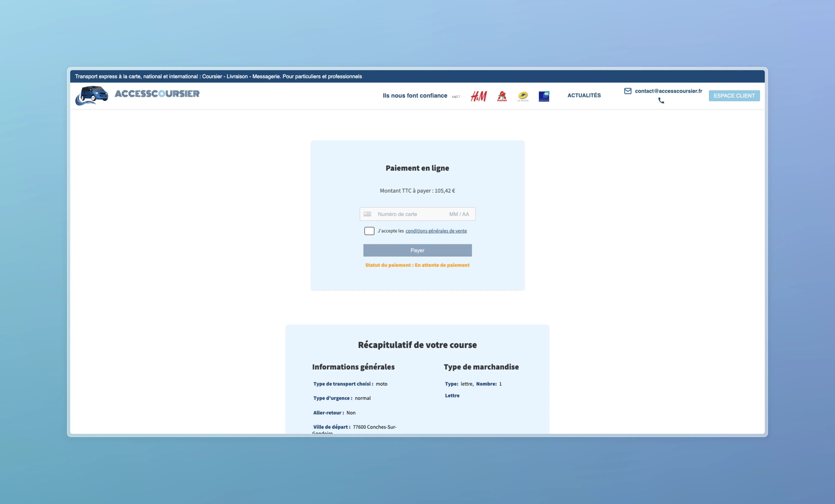The image size is (835, 504).
Task: Click the phone handset icon
Action: coord(661,101)
